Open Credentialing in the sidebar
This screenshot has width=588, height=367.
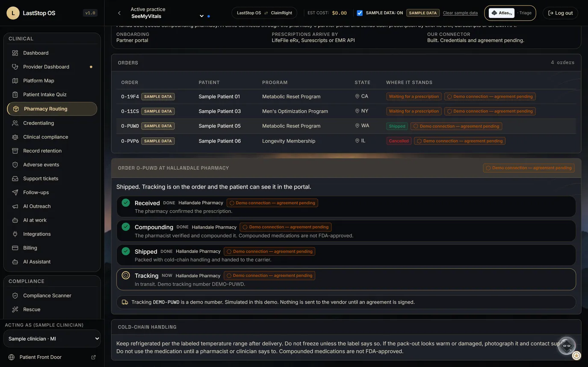click(x=52, y=123)
